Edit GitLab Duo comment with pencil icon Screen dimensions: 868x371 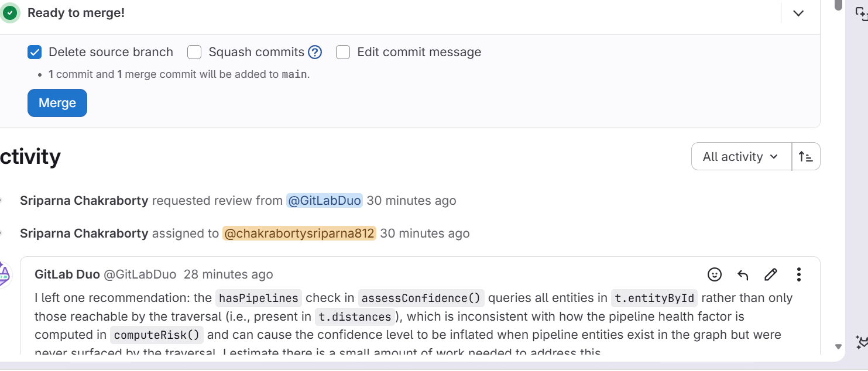(x=771, y=274)
